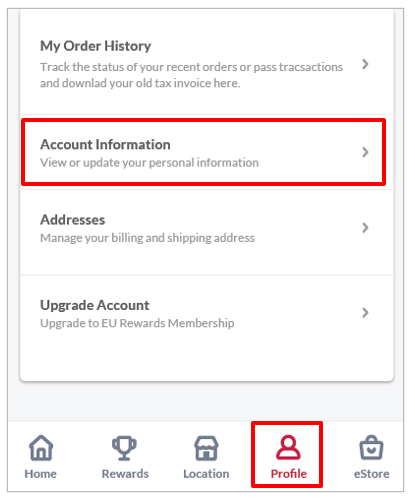Click the Upgrade Account chevron arrow
The image size is (415, 503).
tap(366, 313)
